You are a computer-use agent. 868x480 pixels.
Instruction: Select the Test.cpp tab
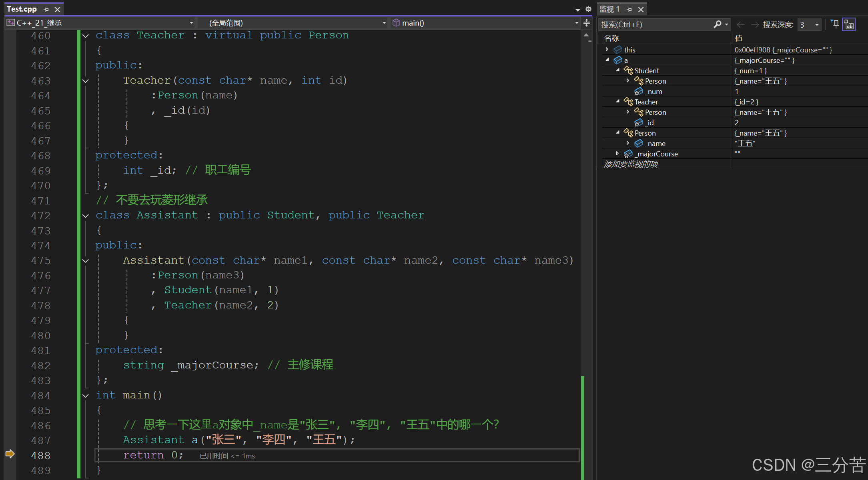(x=22, y=9)
